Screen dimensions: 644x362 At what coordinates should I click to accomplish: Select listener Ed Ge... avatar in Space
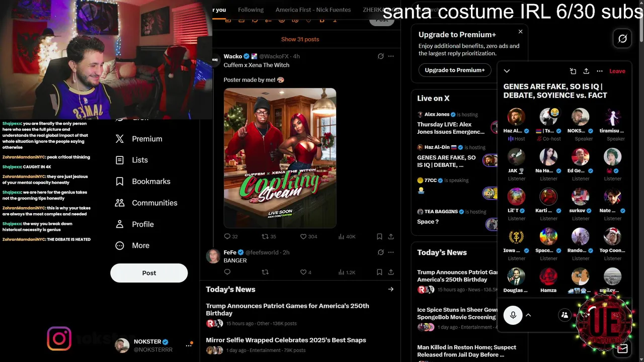580,157
